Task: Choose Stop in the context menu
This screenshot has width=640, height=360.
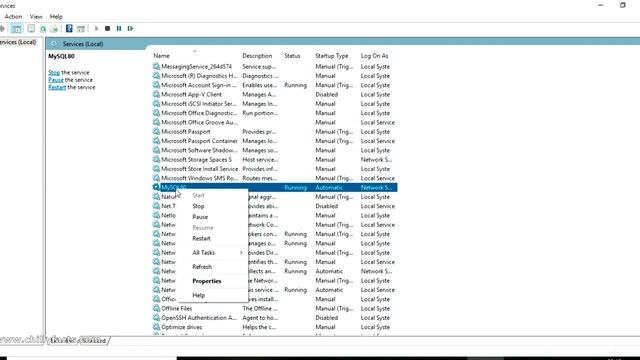Action: pyautogui.click(x=198, y=206)
